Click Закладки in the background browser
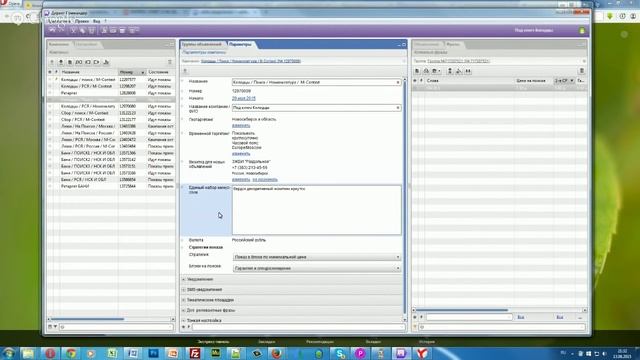Image resolution: width=640 pixels, height=360 pixels. point(267,342)
